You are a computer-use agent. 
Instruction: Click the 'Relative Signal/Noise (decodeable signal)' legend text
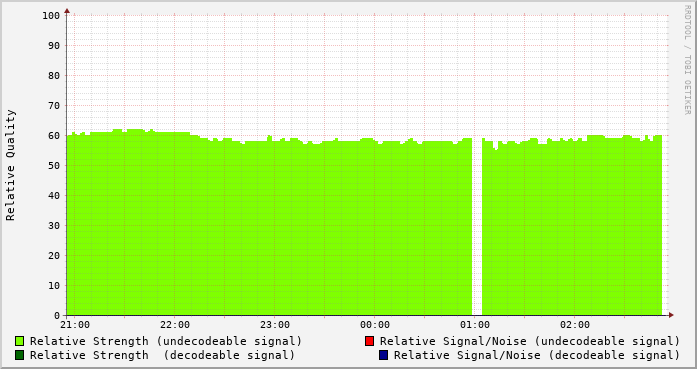pyautogui.click(x=537, y=355)
